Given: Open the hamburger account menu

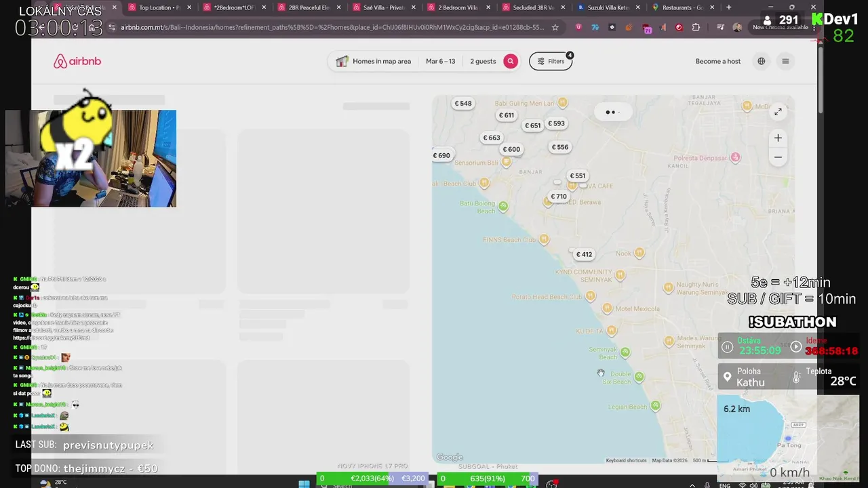Looking at the screenshot, I should (x=785, y=61).
